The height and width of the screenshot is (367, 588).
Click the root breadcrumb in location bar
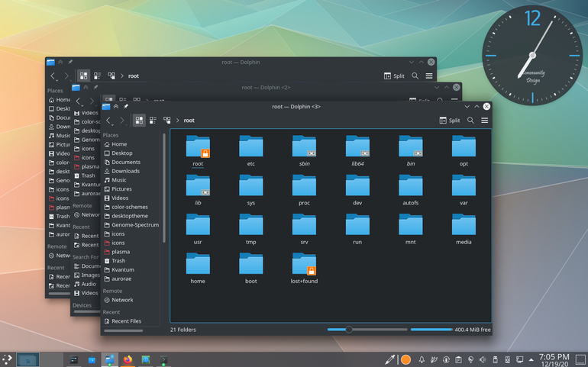pyautogui.click(x=189, y=121)
